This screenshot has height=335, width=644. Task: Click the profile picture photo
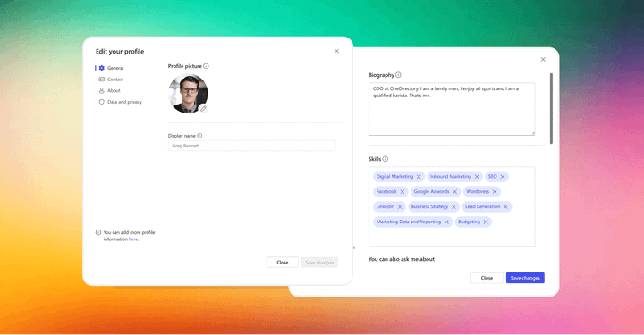pyautogui.click(x=188, y=94)
